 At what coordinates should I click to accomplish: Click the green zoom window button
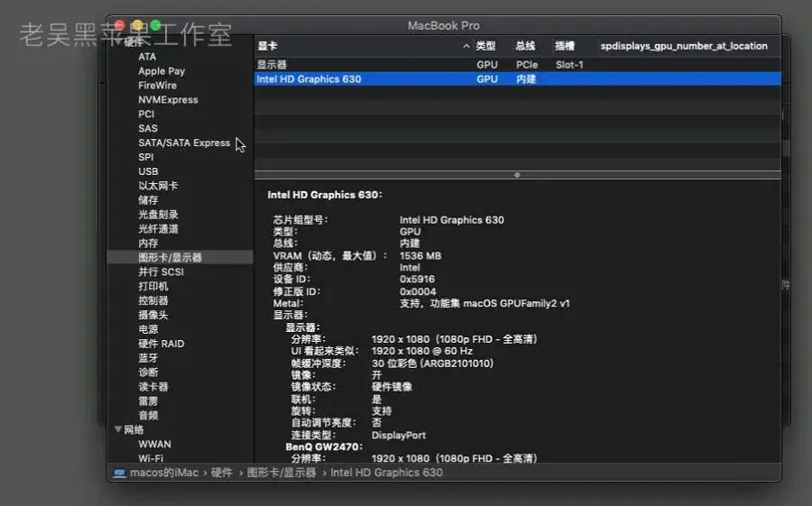[155, 25]
